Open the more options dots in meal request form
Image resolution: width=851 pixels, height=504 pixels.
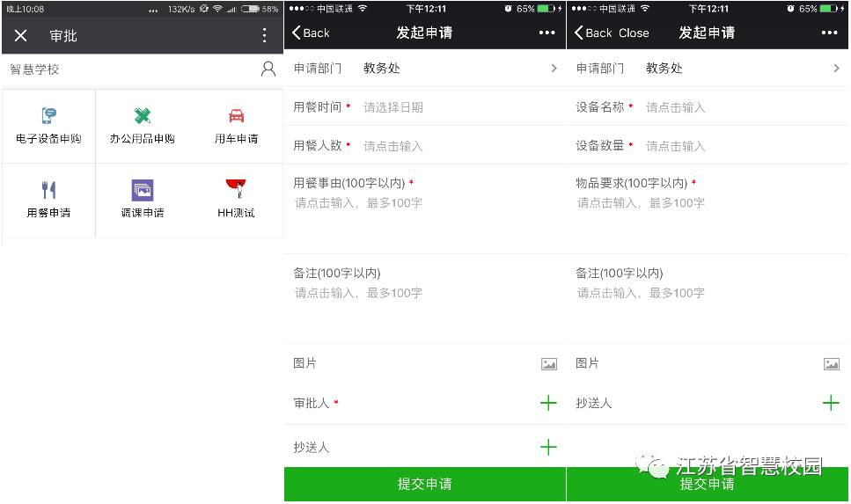(547, 33)
